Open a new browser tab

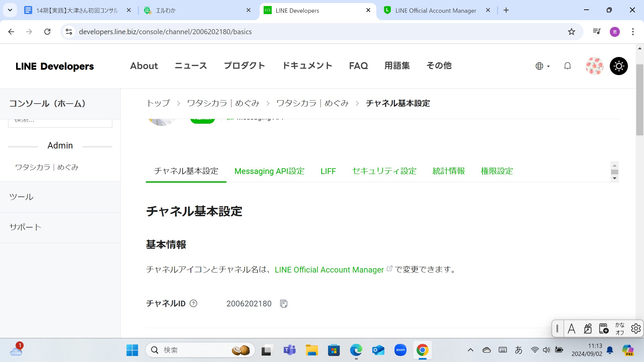(x=506, y=10)
